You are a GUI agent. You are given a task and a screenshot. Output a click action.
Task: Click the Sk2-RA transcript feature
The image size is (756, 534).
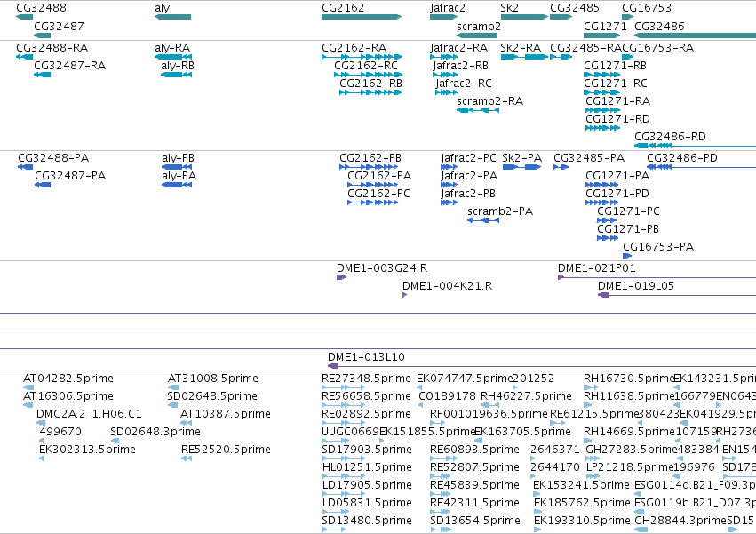(524, 57)
